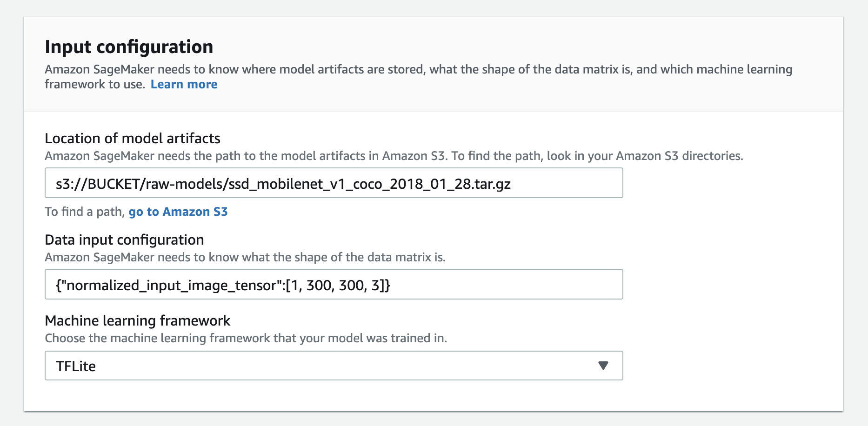This screenshot has width=868, height=426.
Task: Open the Machine learning framework dropdown
Action: 333,366
